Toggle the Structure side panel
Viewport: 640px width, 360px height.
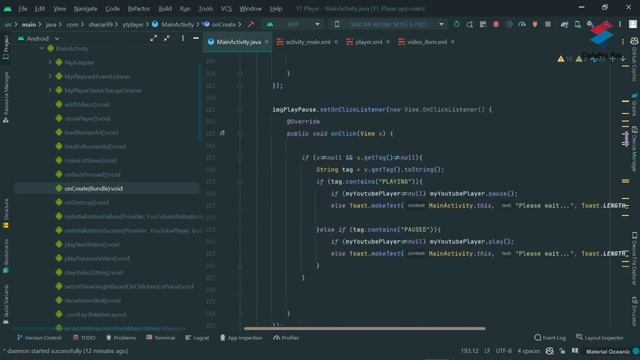[x=6, y=213]
